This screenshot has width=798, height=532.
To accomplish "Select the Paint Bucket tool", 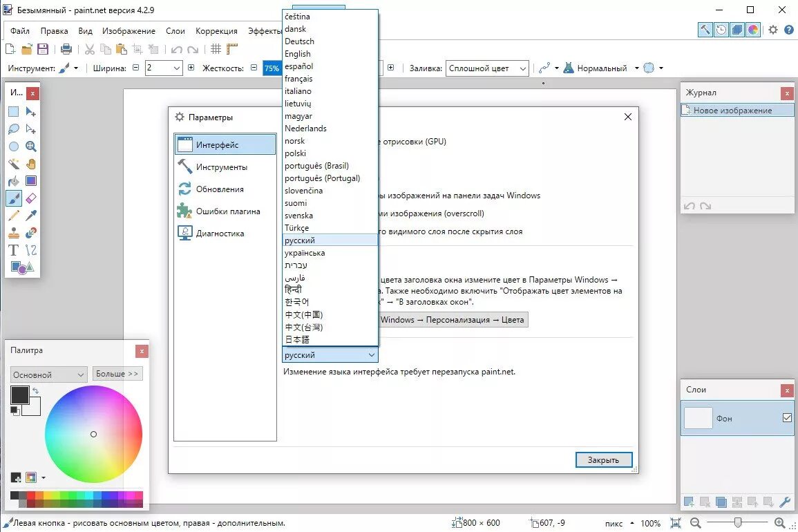I will click(14, 181).
